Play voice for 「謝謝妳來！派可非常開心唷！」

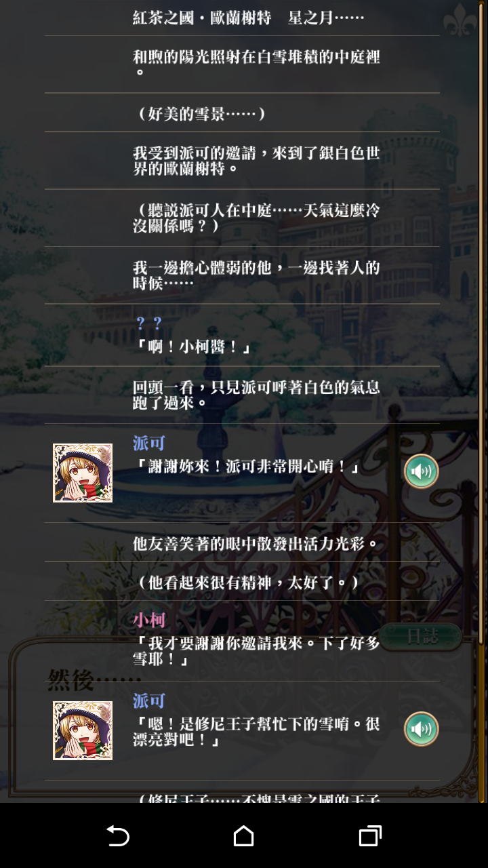421,471
